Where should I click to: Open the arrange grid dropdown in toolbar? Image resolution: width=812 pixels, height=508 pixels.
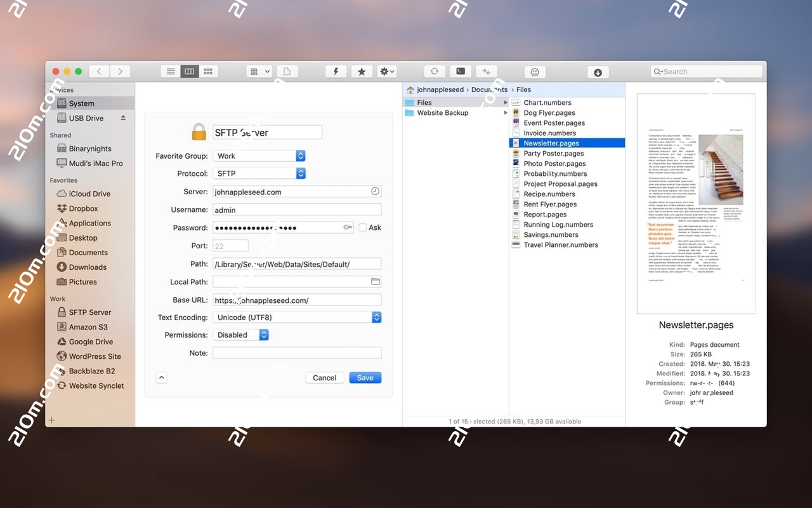point(259,72)
